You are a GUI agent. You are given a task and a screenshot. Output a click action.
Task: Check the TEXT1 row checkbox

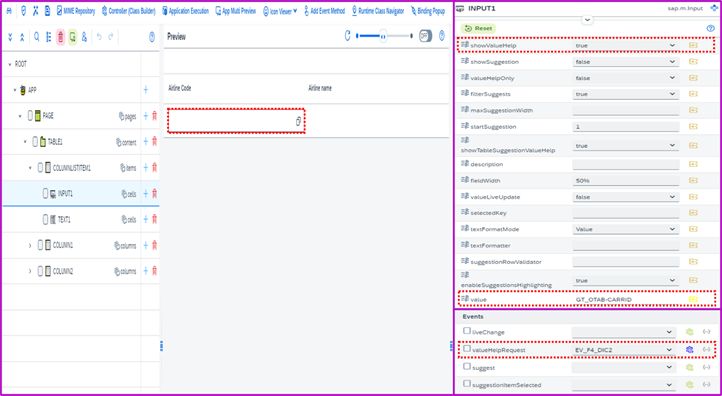click(45, 220)
